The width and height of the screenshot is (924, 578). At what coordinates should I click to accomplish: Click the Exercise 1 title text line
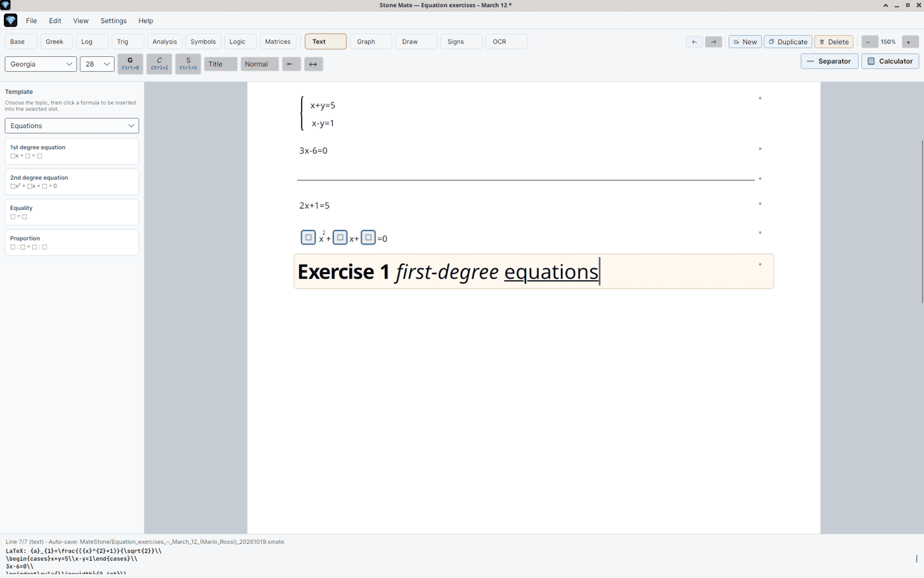coord(533,271)
